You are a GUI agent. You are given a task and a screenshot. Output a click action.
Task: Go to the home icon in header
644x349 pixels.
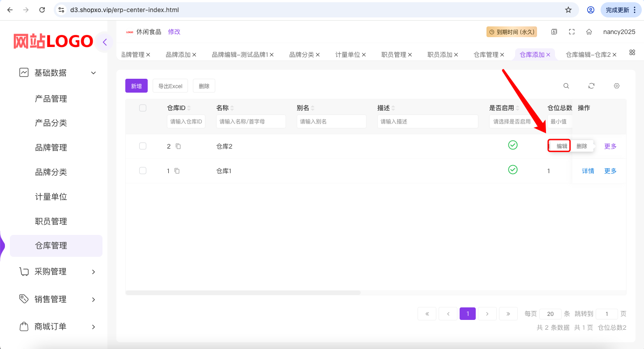click(589, 32)
